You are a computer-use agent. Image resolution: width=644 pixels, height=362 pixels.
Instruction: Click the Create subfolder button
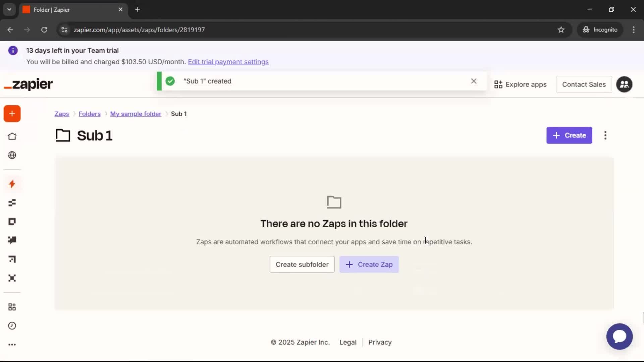pyautogui.click(x=302, y=264)
